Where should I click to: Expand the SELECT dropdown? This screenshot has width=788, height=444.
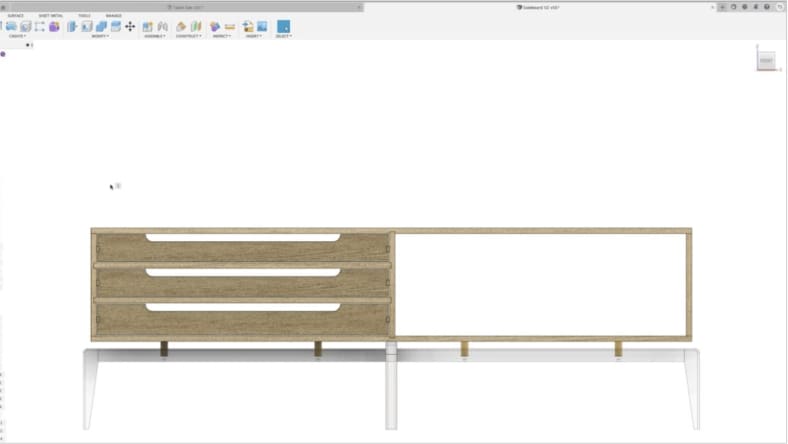283,36
